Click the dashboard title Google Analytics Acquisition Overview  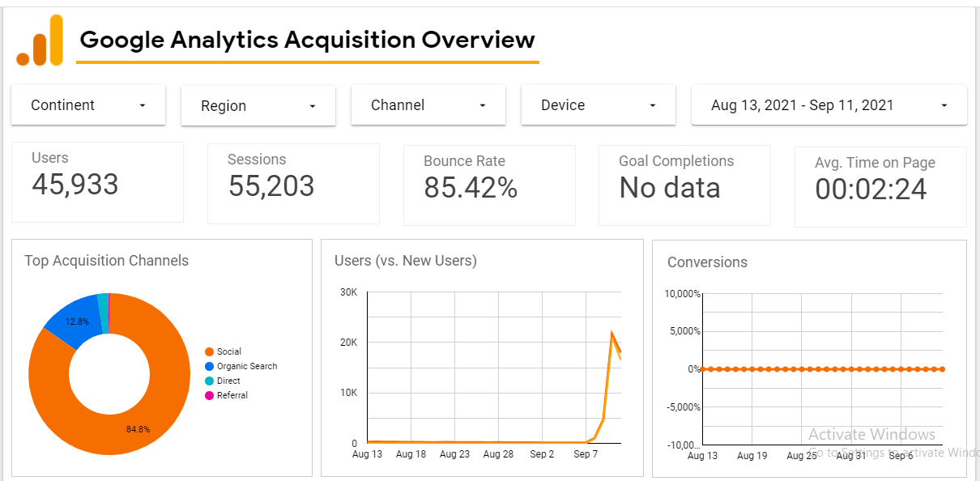tap(308, 39)
